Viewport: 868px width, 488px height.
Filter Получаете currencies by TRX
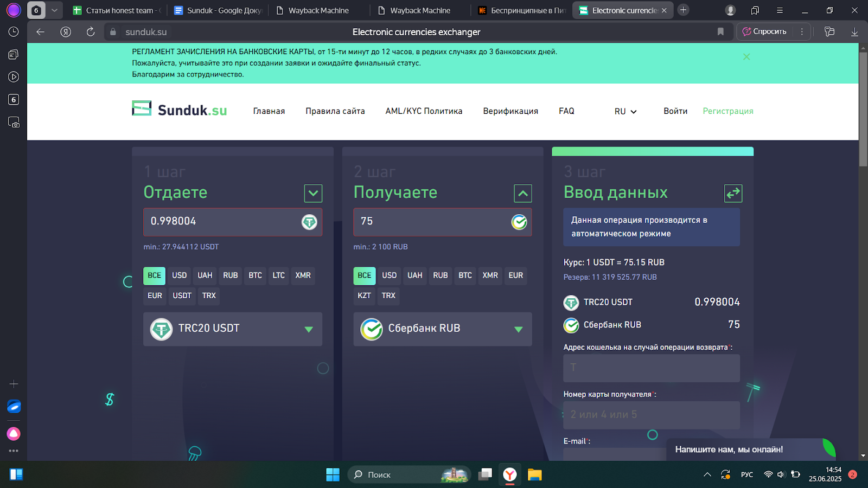(388, 296)
